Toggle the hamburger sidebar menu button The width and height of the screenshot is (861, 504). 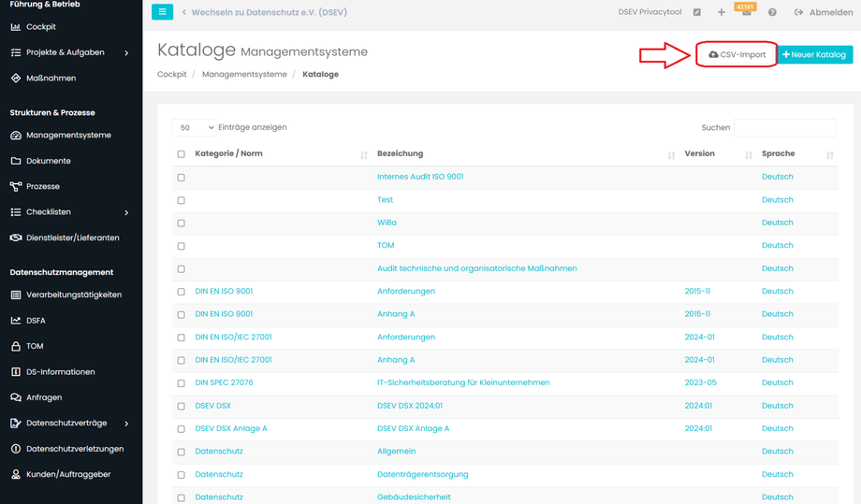162,12
